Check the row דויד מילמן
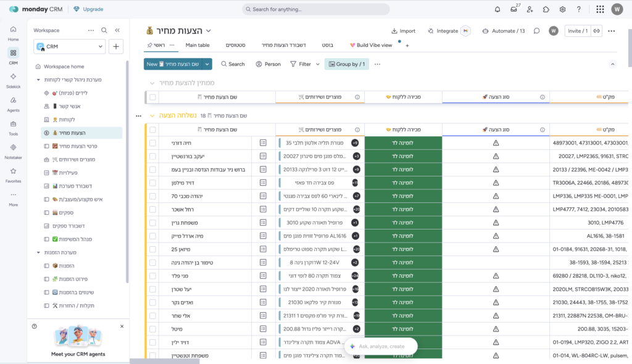This screenshot has height=364, width=632. tap(152, 183)
